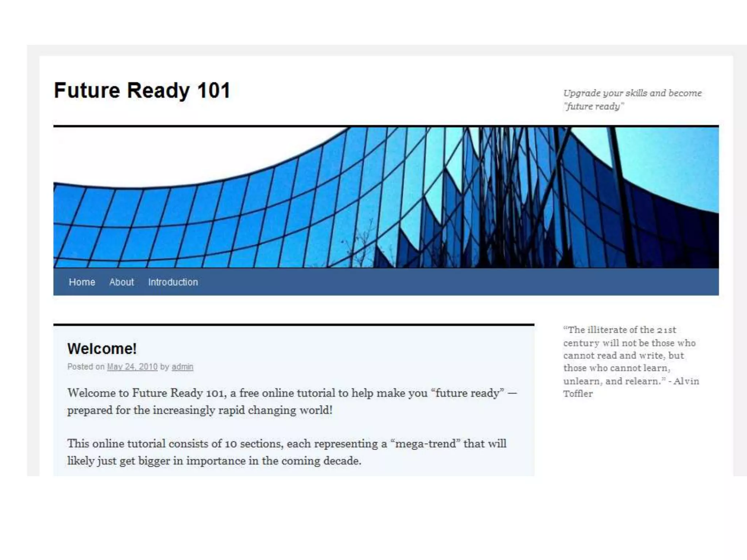Screen dimensions: 747x560
Task: Open the Welcome! post title
Action: [102, 349]
